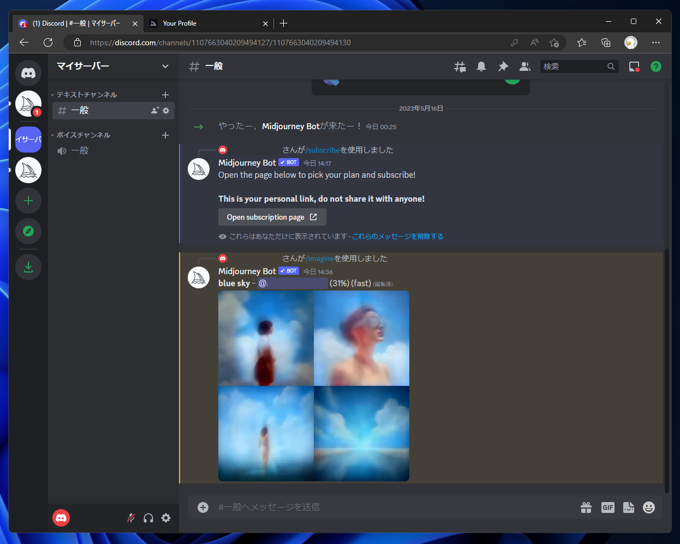This screenshot has height=544, width=680.
Task: Click the /imagine command link
Action: point(320,259)
